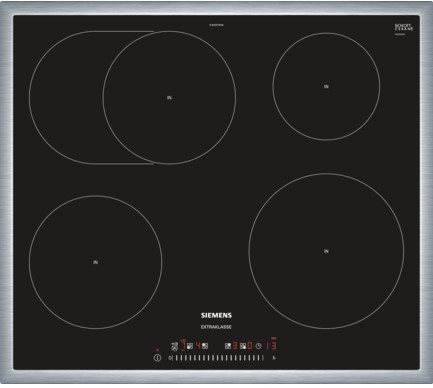Tap the main power on/off symbol
The image size is (433, 388).
[157, 358]
